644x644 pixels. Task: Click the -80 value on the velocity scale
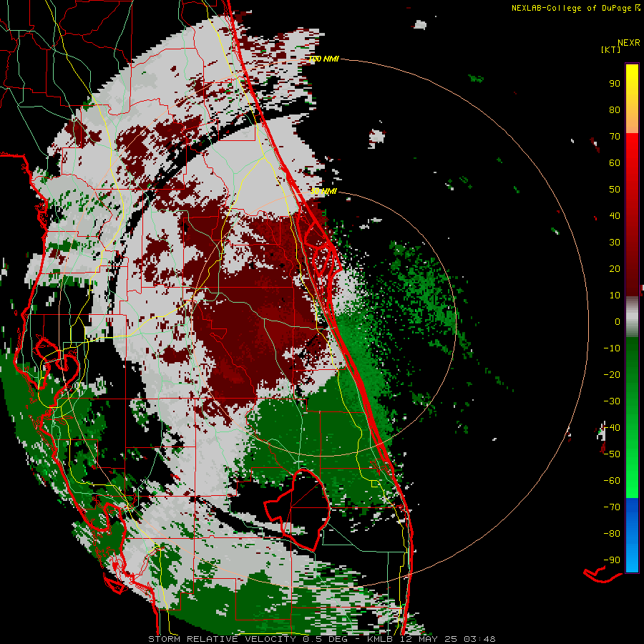(612, 534)
